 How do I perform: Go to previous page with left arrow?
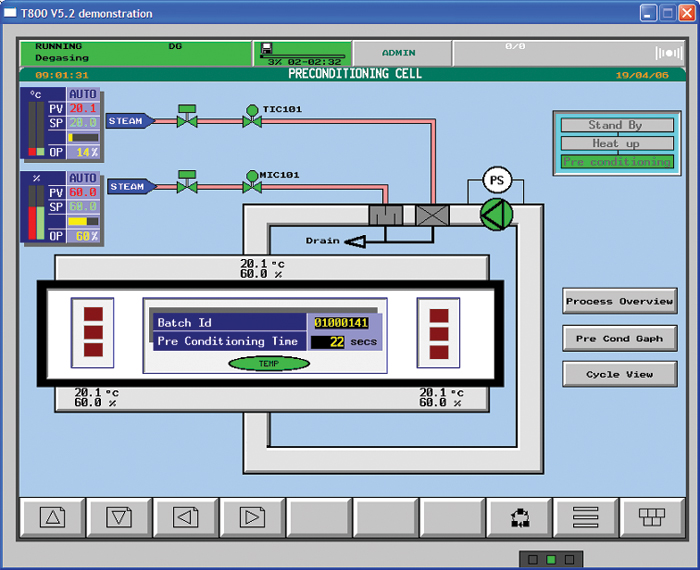(186, 517)
